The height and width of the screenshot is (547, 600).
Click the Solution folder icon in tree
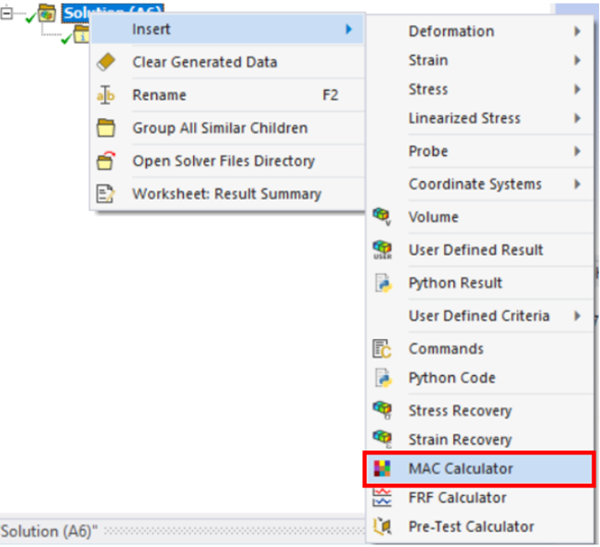(x=47, y=13)
